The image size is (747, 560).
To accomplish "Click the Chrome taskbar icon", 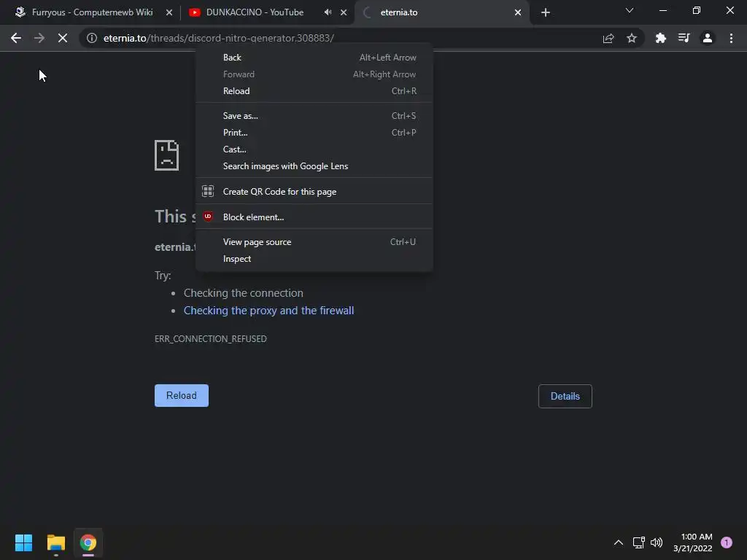I will tap(88, 542).
